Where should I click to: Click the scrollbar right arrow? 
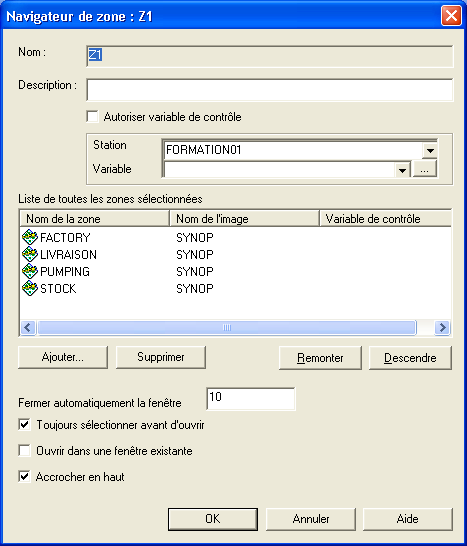442,328
